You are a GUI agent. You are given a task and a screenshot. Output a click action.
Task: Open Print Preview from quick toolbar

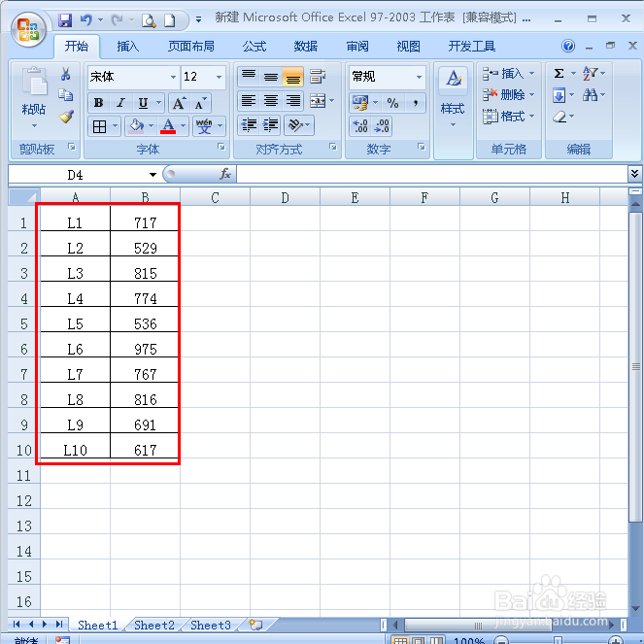point(149,20)
